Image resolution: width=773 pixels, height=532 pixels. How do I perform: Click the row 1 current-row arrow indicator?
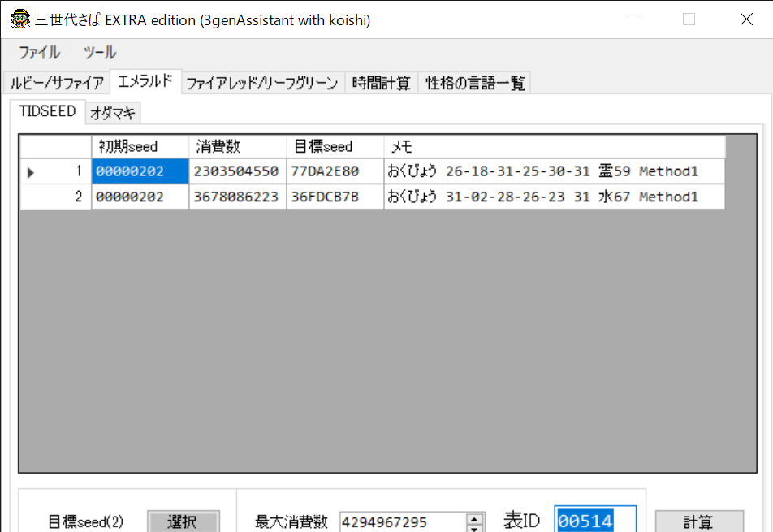31,172
